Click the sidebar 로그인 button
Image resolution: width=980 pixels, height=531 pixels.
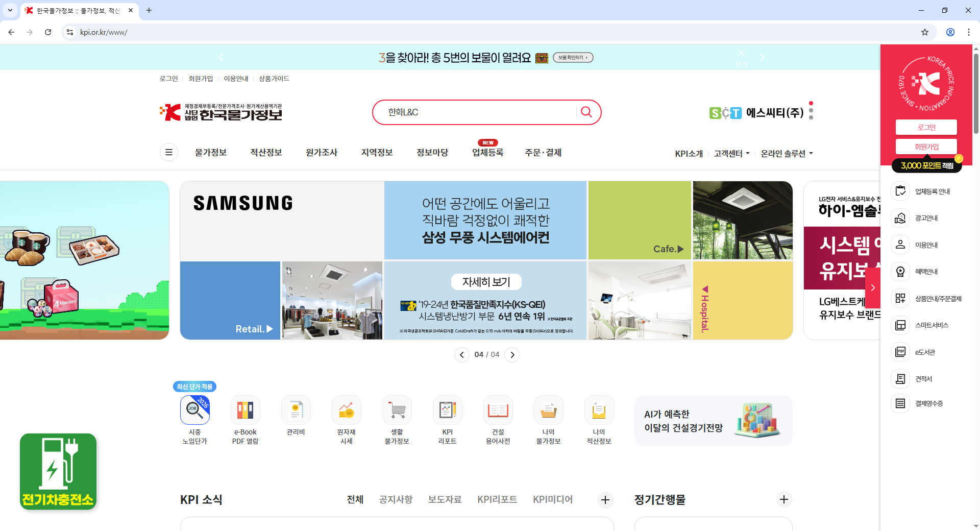click(x=926, y=127)
